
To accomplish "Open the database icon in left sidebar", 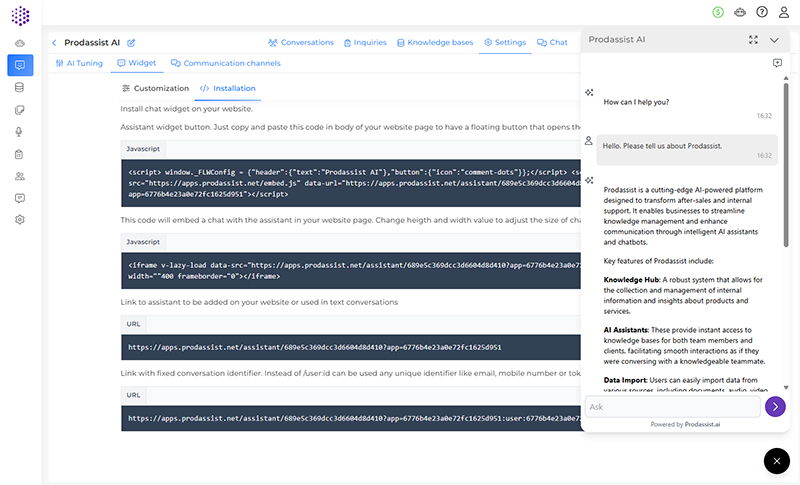I will pos(20,88).
